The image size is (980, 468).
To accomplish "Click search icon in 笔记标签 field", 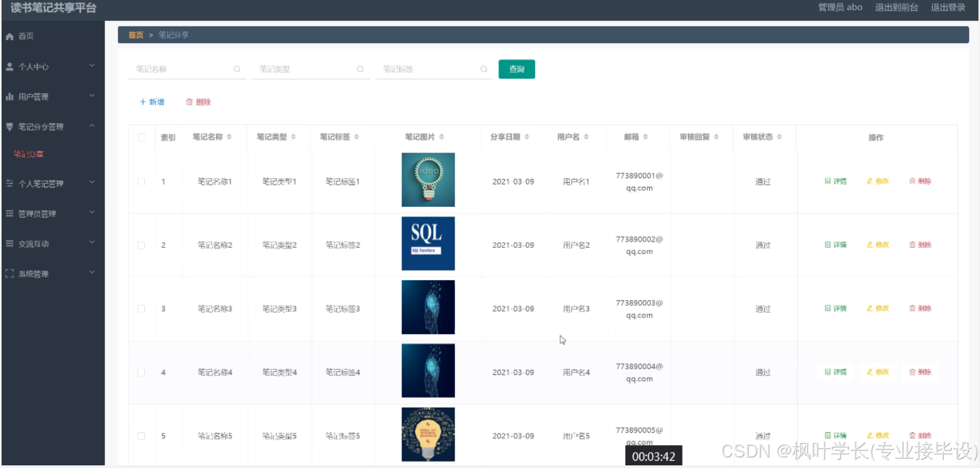I will point(483,69).
